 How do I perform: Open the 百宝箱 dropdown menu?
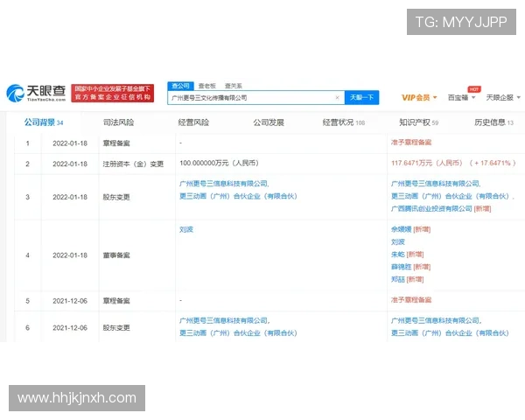tap(462, 97)
